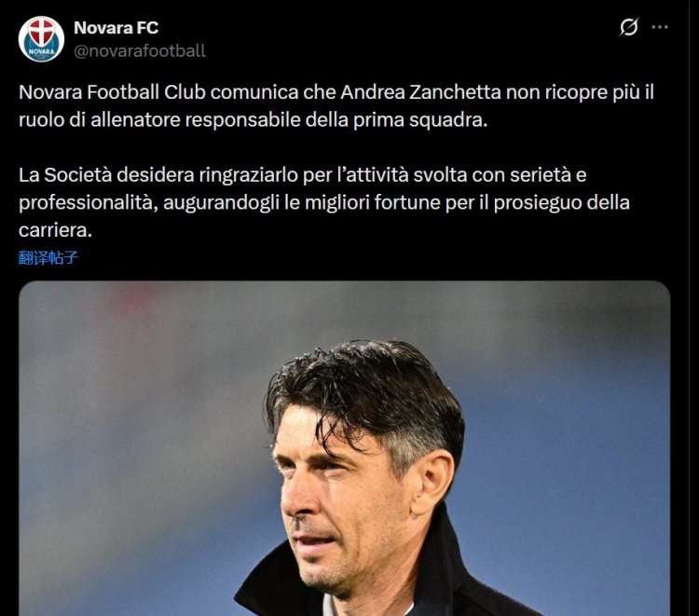Click the red-and-white shield in the Novara logo
Viewport: 699px width, 616px height.
(41, 32)
